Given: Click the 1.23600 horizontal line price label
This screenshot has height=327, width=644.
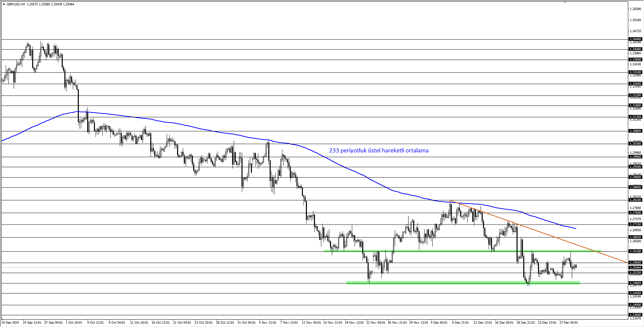Looking at the screenshot, I should point(635,315).
